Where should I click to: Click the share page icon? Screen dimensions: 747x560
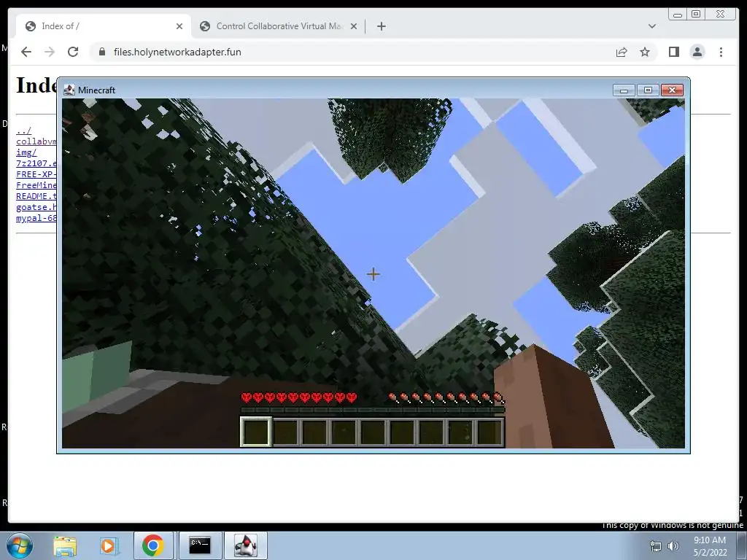(x=622, y=52)
